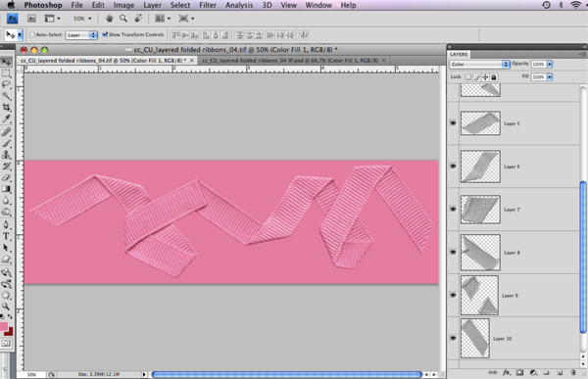This screenshot has width=588, height=379.
Task: Select the Pen tool
Action: click(x=6, y=224)
